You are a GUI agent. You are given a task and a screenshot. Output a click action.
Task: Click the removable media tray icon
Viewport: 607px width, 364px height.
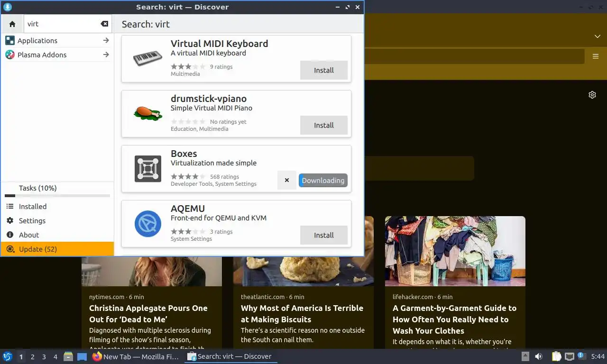(x=525, y=356)
